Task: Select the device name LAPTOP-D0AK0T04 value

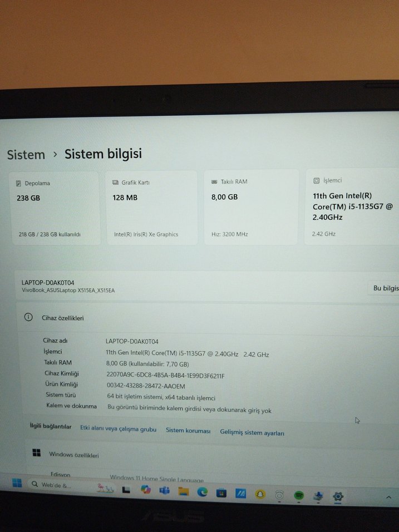Action: (132, 341)
